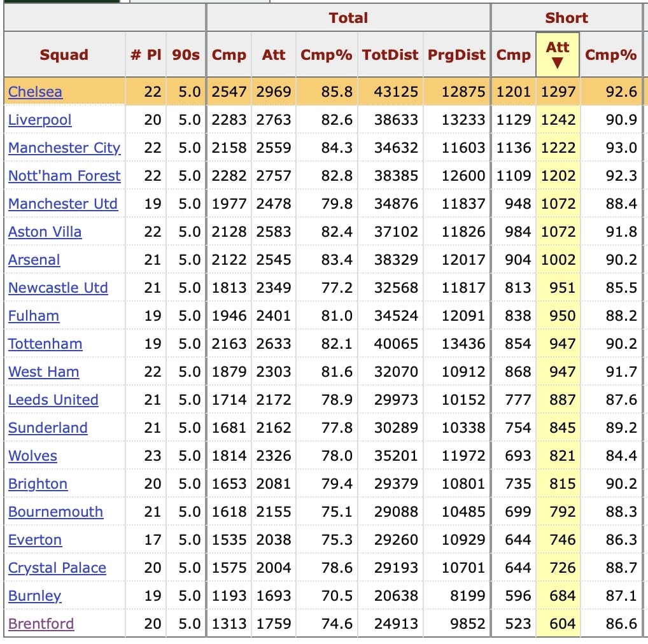Open the Newcastle Utd squad link
Screen dimensions: 648x644
tap(58, 288)
